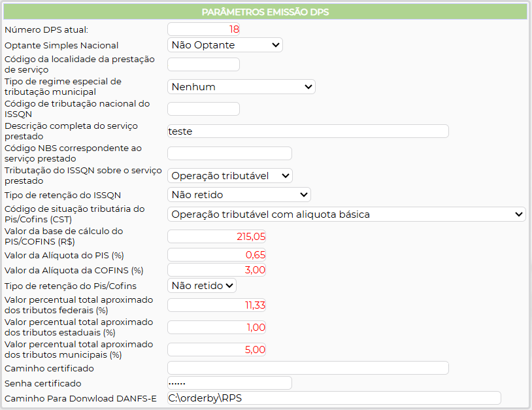Image resolution: width=532 pixels, height=410 pixels.
Task: Click the Código da localidade da prestação field
Action: point(204,64)
